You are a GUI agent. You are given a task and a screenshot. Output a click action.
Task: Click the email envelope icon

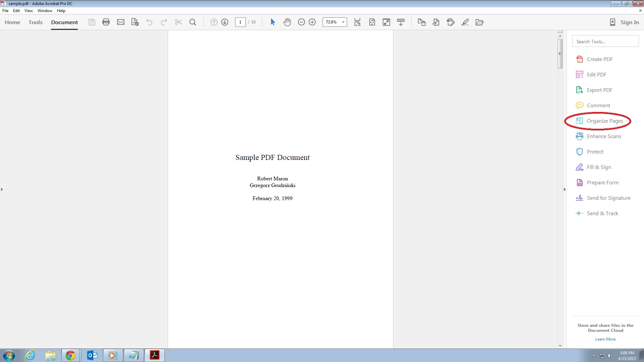click(120, 22)
